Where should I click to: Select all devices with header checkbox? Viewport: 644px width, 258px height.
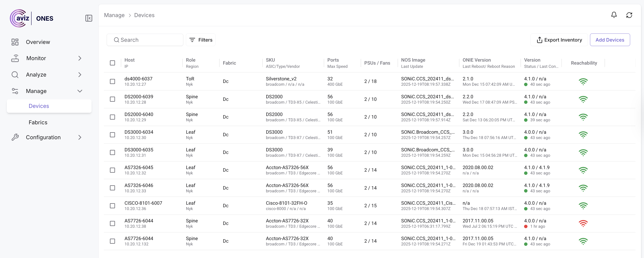coord(112,63)
